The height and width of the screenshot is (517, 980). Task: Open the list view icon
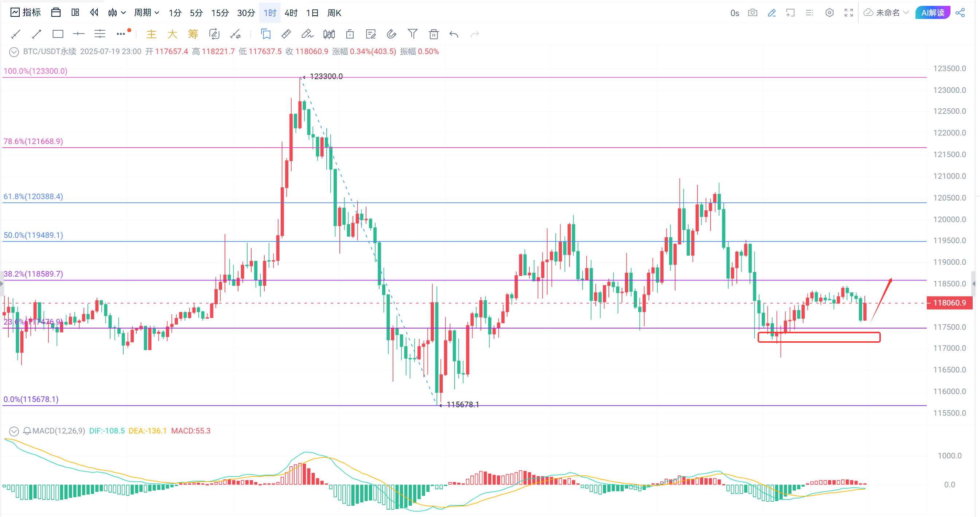tap(810, 13)
